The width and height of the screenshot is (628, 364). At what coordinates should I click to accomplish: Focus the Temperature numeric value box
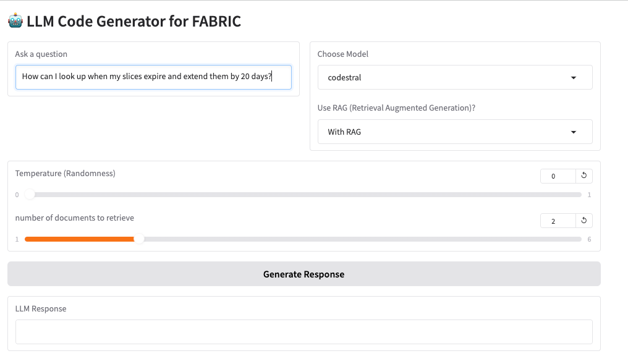pyautogui.click(x=557, y=176)
